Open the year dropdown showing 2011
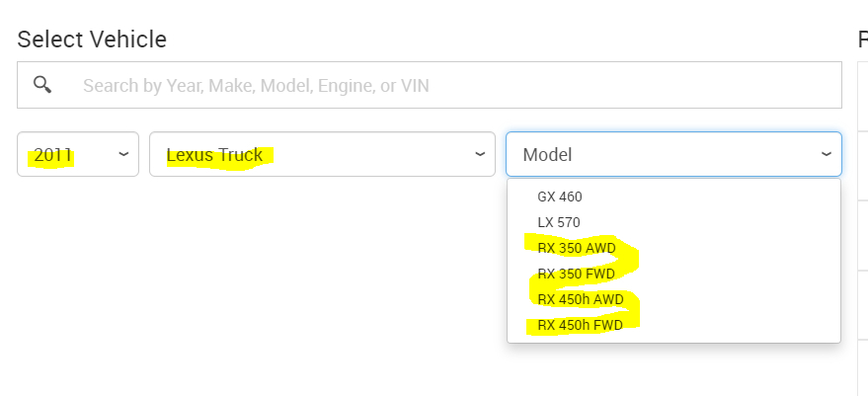Screen dimensions: 868x396 [x=69, y=155]
